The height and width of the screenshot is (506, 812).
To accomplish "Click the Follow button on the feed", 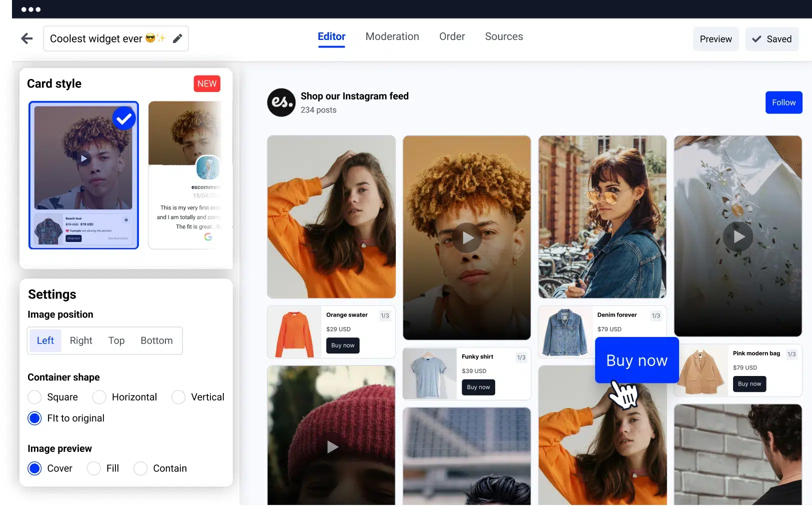I will click(x=784, y=102).
